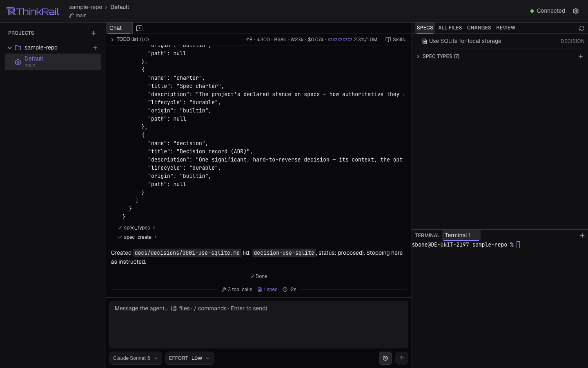This screenshot has height=368, width=588.
Task: Click the 2.3%/1.0M usage text
Action: 365,40
